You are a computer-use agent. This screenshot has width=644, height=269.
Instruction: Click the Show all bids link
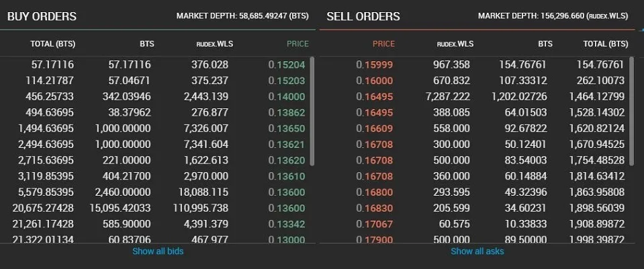point(158,252)
